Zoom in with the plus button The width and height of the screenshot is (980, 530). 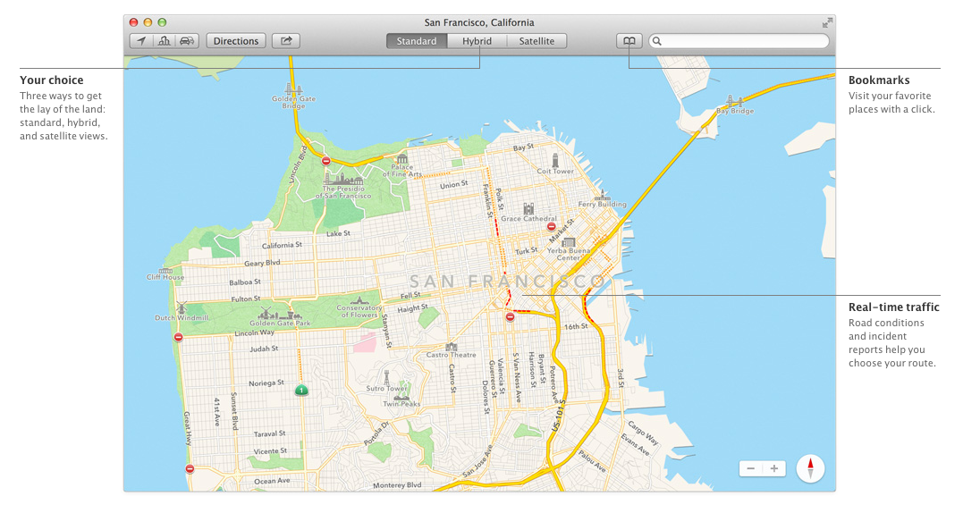coord(773,468)
